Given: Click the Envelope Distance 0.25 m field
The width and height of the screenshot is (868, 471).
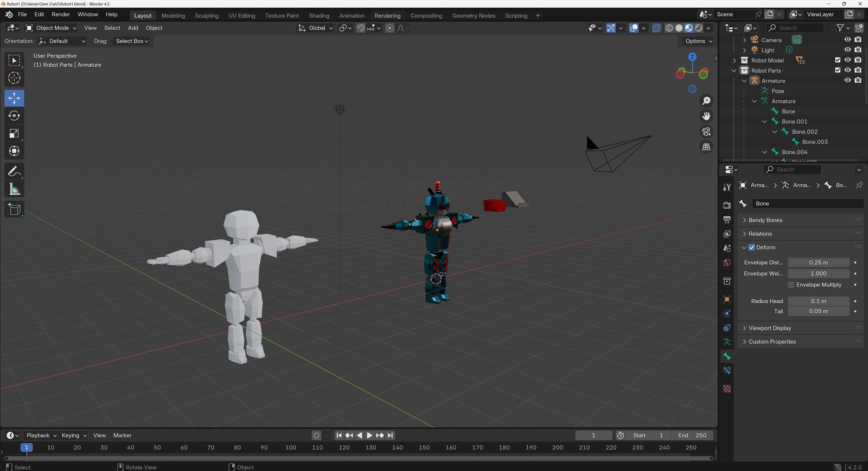Looking at the screenshot, I should tap(819, 263).
